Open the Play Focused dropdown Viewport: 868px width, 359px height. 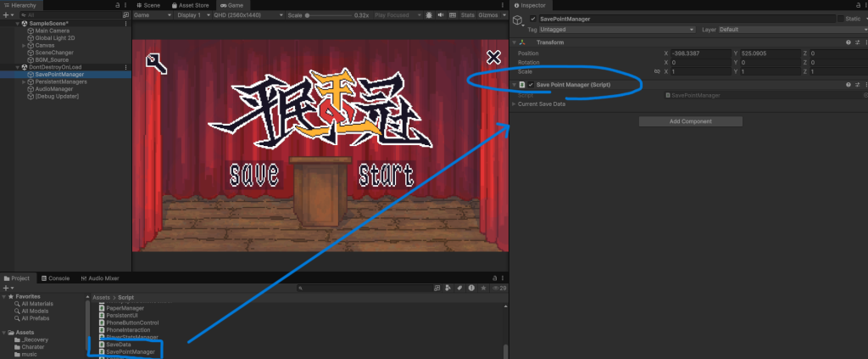click(x=398, y=15)
